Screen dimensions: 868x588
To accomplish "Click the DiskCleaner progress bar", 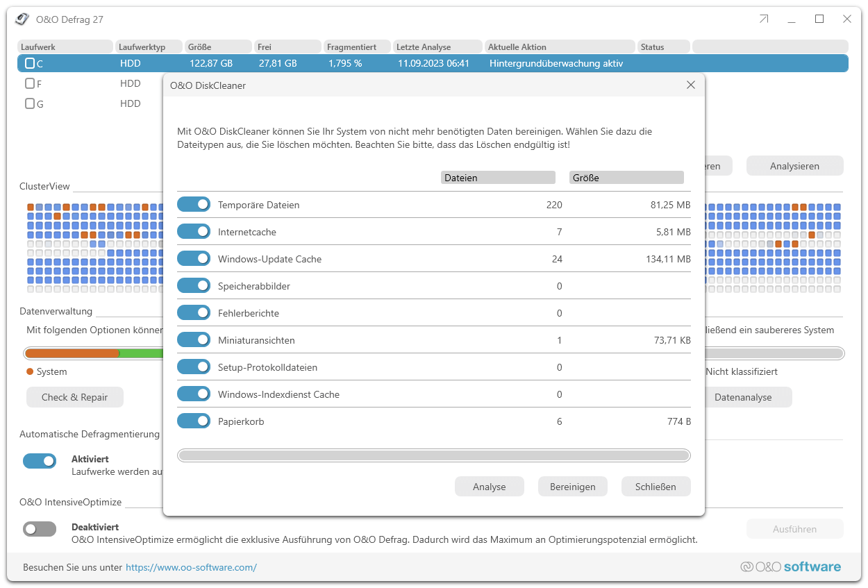I will [x=434, y=455].
